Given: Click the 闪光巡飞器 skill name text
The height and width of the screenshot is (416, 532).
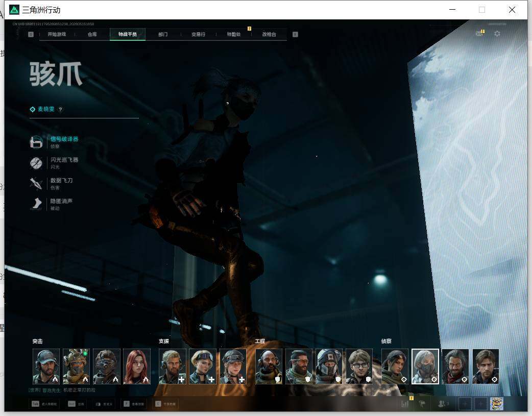Looking at the screenshot, I should (x=64, y=159).
